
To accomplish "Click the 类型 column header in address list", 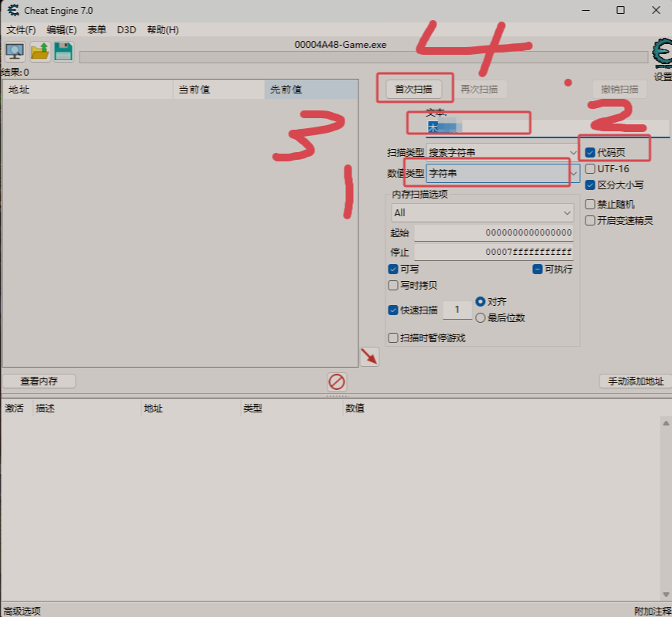I will (292, 409).
